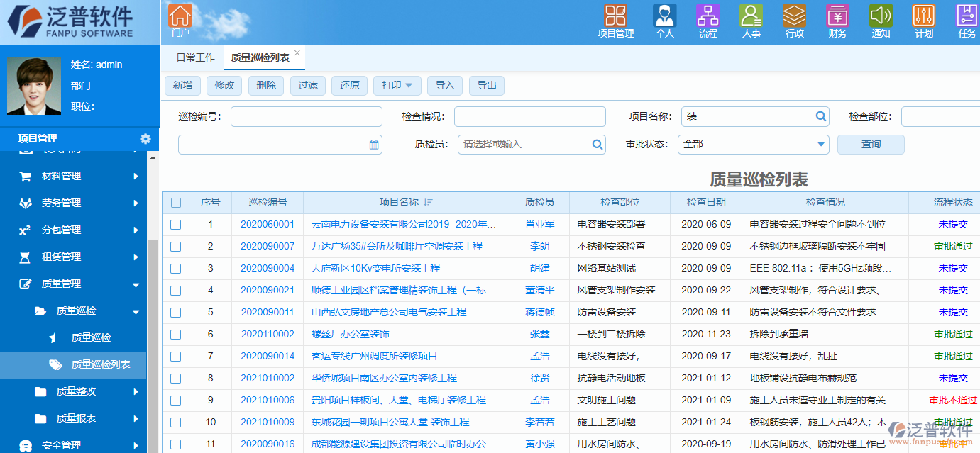The height and width of the screenshot is (453, 980).
Task: Click the 劳务管理 sidebar icon
Action: pos(26,203)
